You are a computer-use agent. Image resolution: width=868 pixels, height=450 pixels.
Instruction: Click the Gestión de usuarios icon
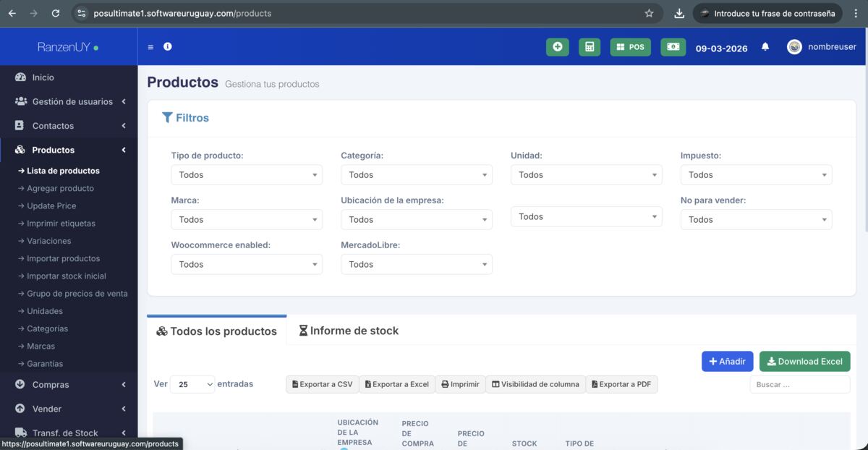coord(20,101)
